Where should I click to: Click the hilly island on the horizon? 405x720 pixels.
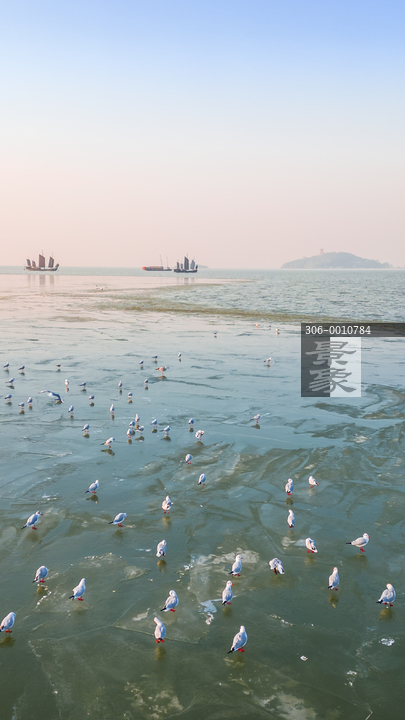[336, 260]
